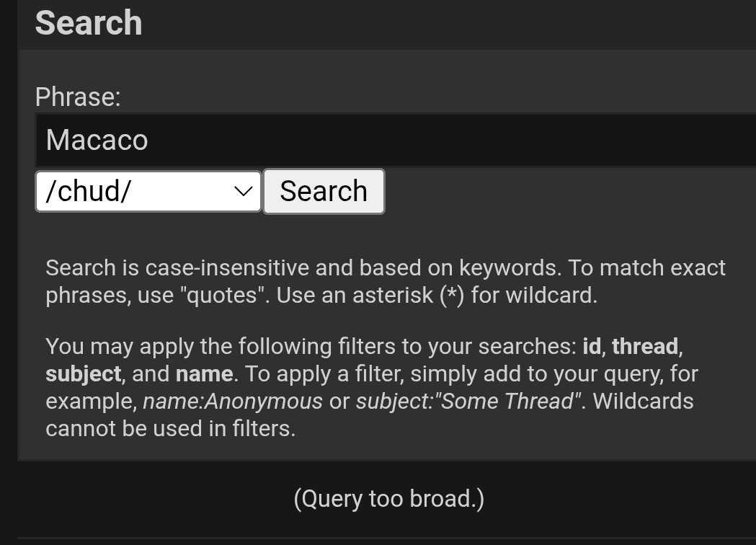
Task: Click the "Phrase:" field label
Action: click(x=78, y=97)
